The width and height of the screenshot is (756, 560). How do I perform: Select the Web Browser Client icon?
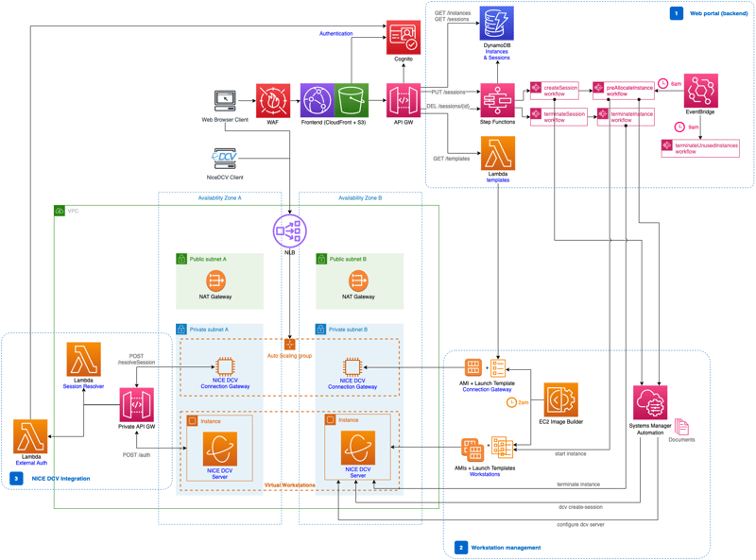[x=225, y=101]
